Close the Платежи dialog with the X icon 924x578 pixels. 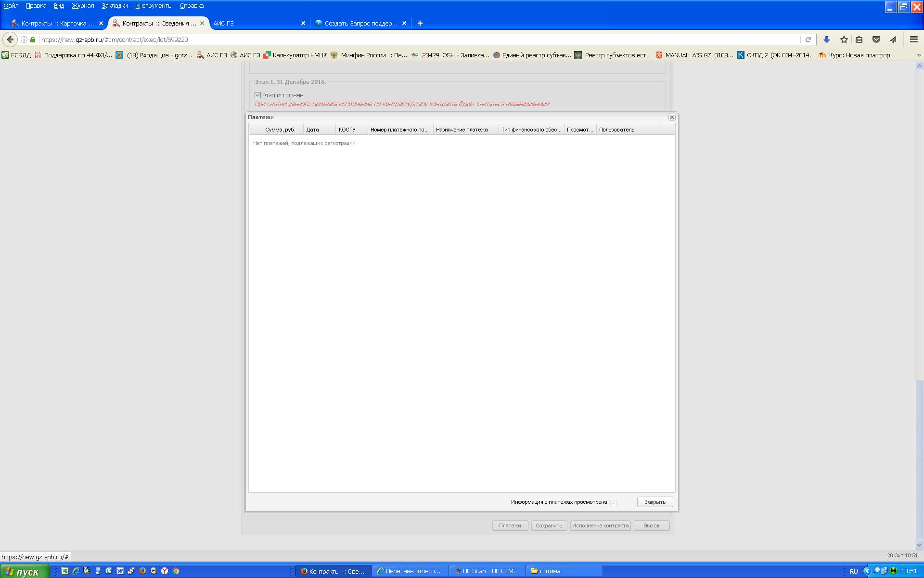click(x=672, y=118)
